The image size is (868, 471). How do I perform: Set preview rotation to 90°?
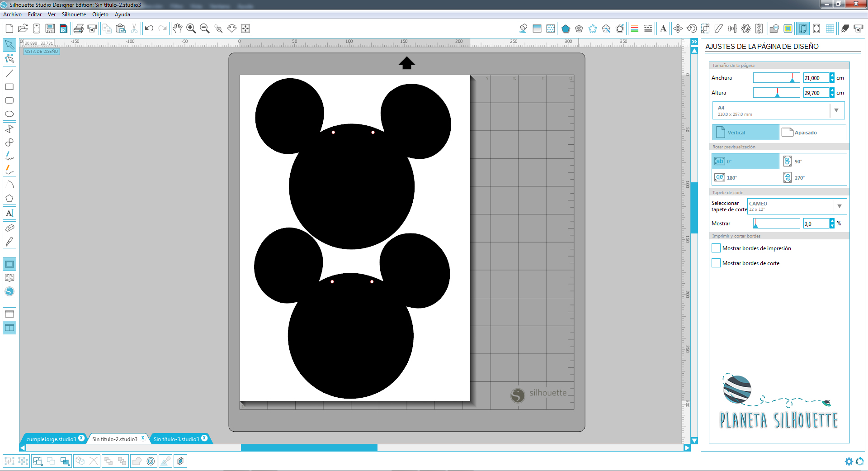pyautogui.click(x=813, y=161)
